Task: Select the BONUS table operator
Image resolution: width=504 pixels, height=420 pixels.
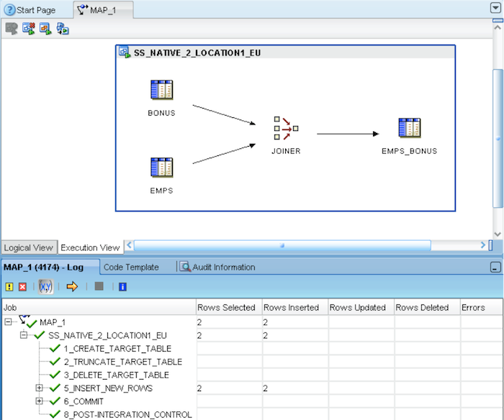Action: [162, 90]
